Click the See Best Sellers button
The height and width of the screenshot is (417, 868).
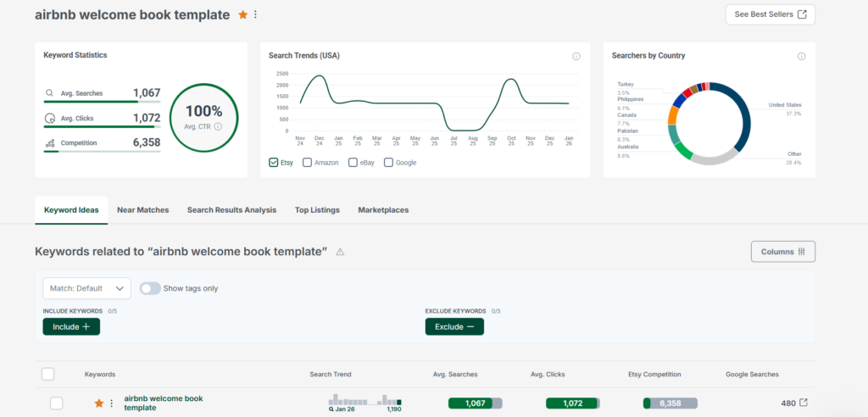(770, 14)
